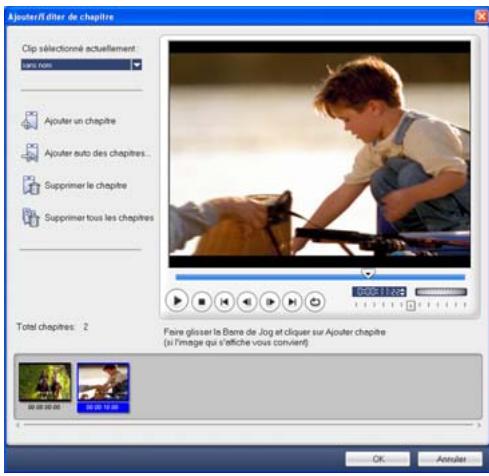Click the timecode spinner arrows

click(x=403, y=292)
